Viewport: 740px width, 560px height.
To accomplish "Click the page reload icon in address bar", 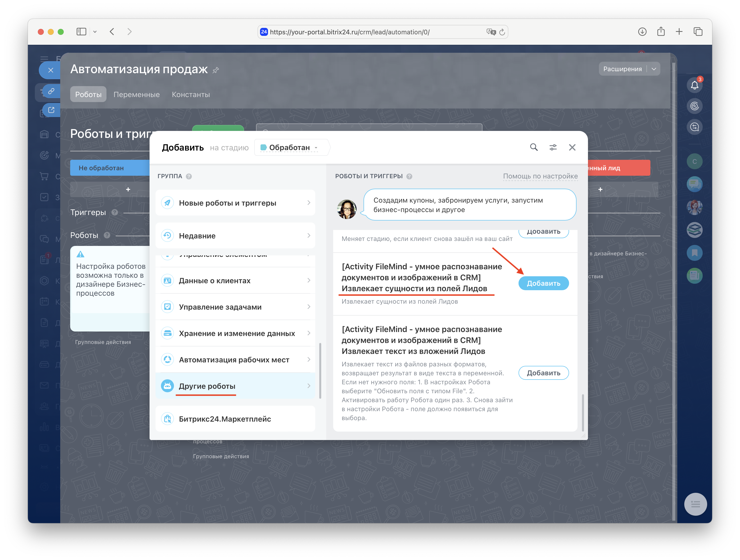I will tap(502, 32).
